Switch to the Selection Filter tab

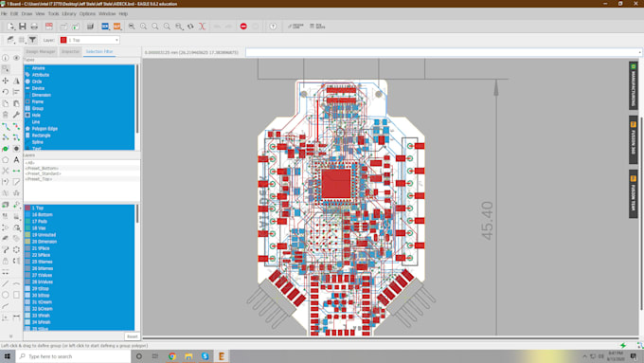[99, 52]
